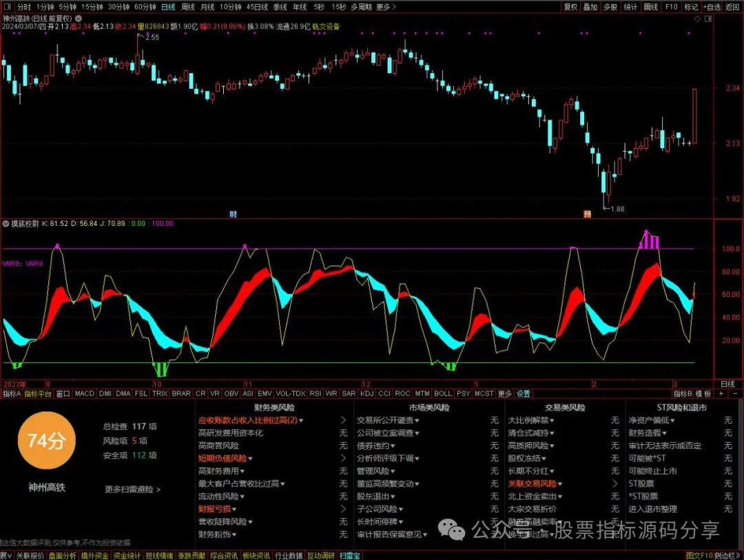Open F10 company info
The width and height of the screenshot is (744, 560).
pyautogui.click(x=671, y=7)
